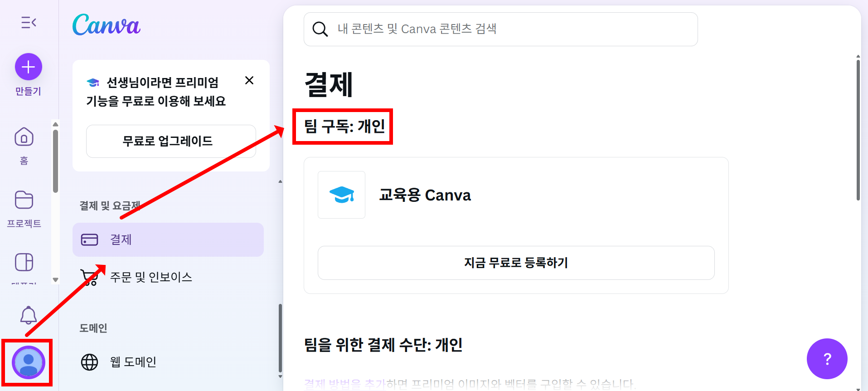Image resolution: width=868 pixels, height=391 pixels.
Task: Open the 웹 도메인 menu item
Action: coord(168,362)
